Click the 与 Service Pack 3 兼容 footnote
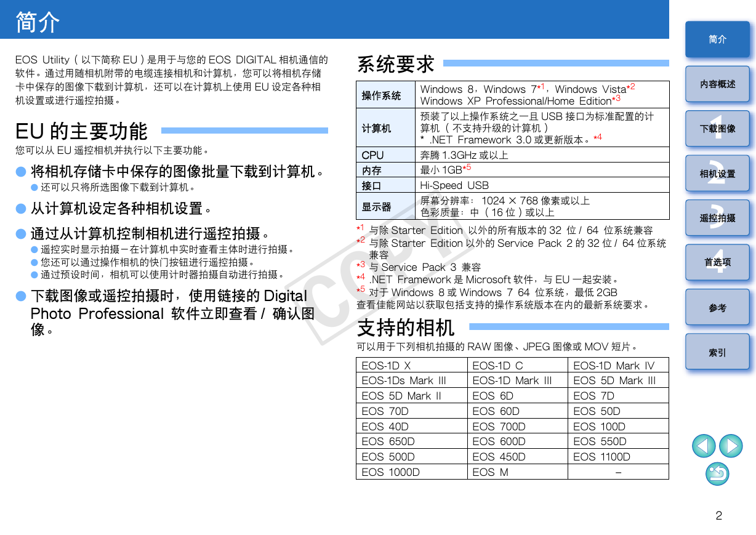Screen dimensions: 756x535 pos(419,267)
